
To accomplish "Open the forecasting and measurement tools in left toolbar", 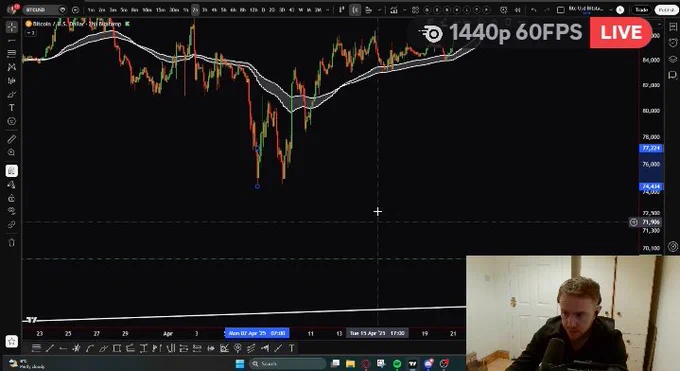I will click(12, 81).
